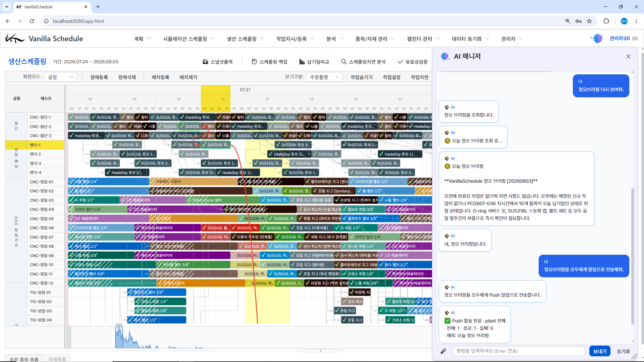Open the 보기구분 주문품명 dropdown
This screenshot has height=362, width=644.
click(324, 77)
